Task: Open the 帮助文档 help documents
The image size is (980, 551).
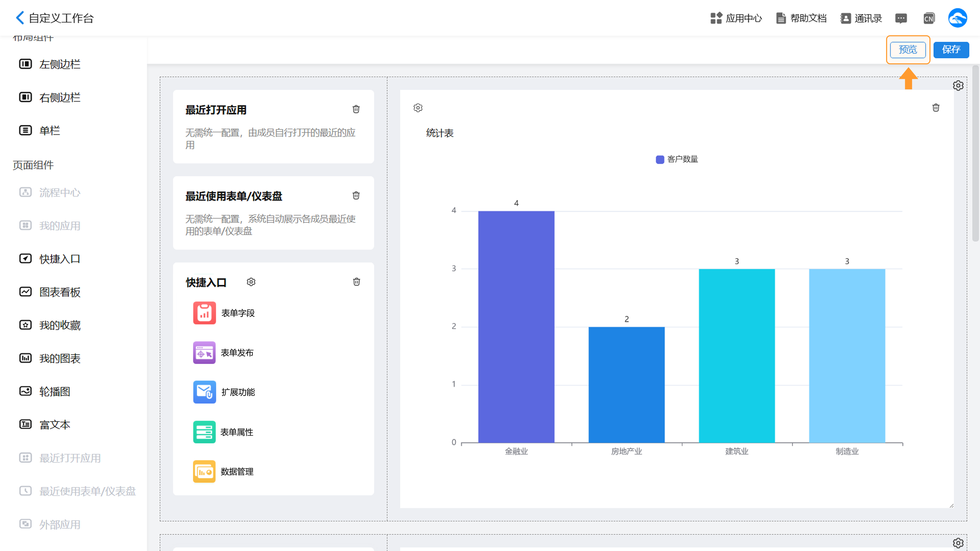Action: 801,18
